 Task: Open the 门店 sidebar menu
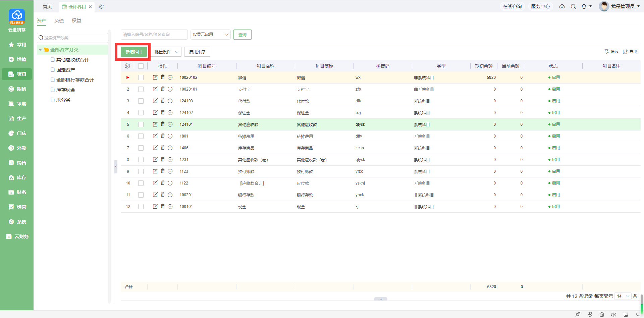pyautogui.click(x=17, y=133)
